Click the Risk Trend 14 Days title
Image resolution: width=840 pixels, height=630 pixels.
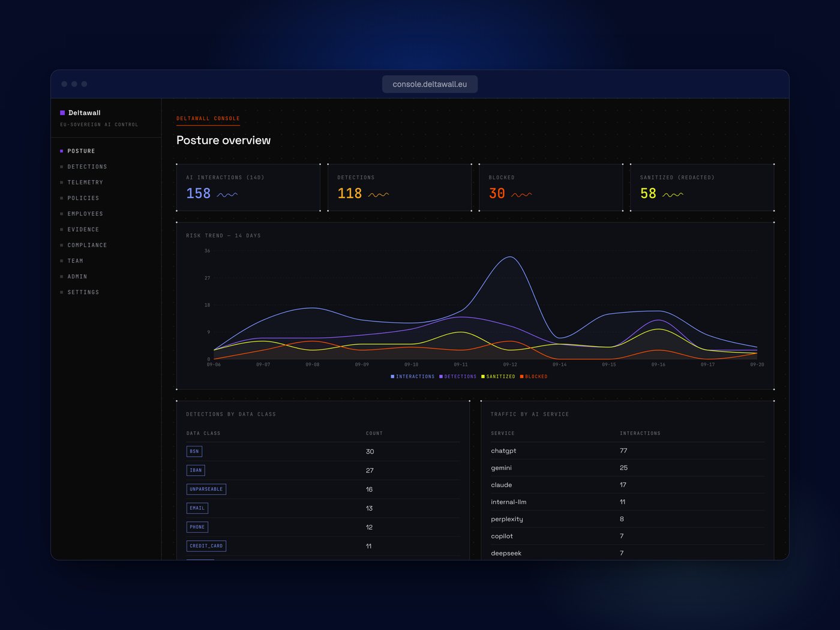pos(223,236)
